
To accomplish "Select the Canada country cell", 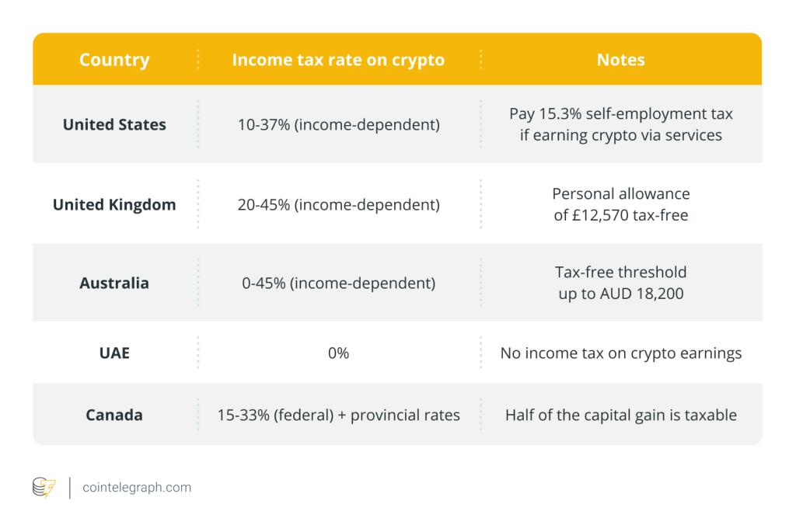I will 114,415.
